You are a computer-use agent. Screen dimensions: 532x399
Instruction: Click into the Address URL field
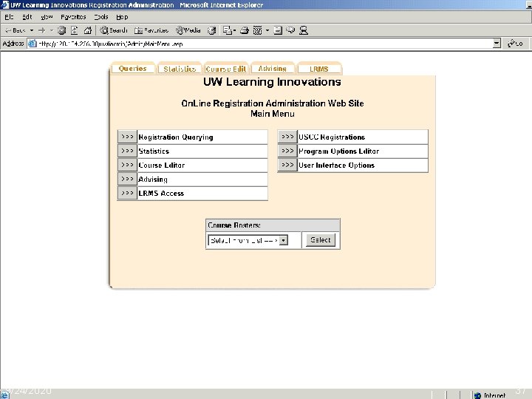pyautogui.click(x=265, y=44)
